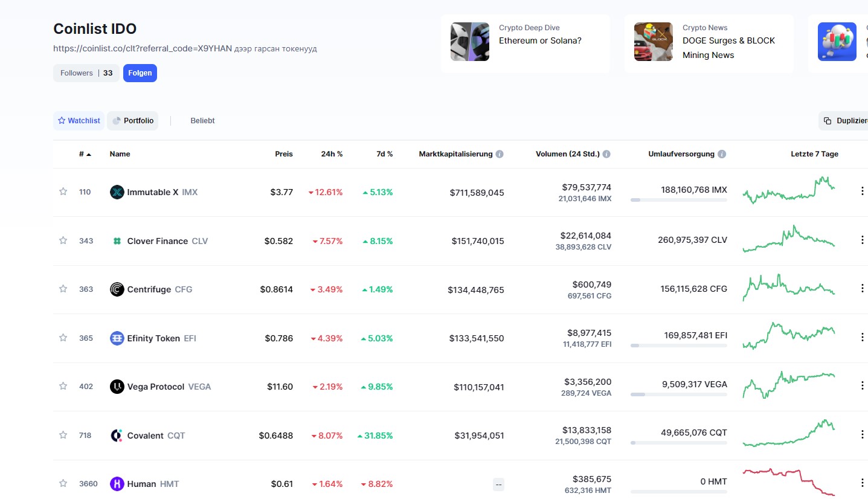Screen dimensions: 868x499
Task: Click Efinity Token supply progress bar
Action: coord(679,346)
